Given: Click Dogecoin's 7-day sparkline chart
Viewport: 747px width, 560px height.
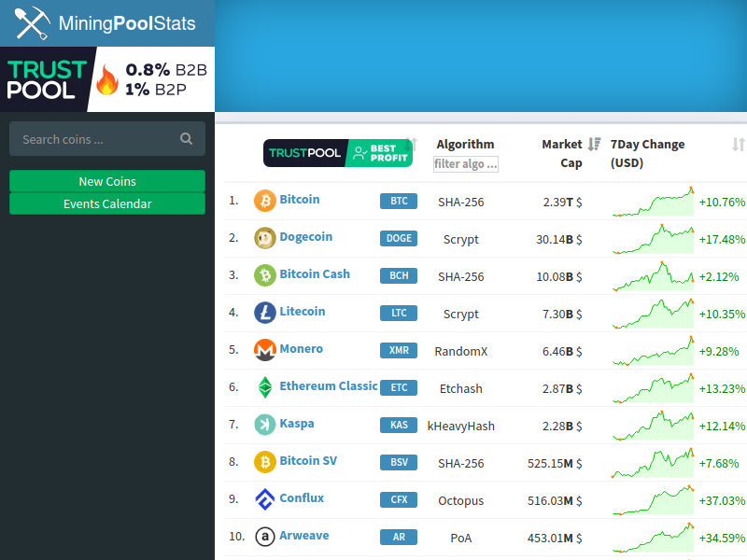Looking at the screenshot, I should click(x=653, y=239).
